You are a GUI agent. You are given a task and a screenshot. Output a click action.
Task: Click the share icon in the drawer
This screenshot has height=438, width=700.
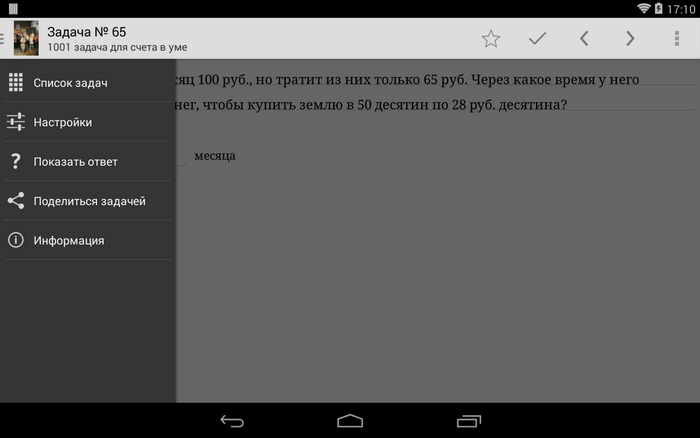pos(16,200)
